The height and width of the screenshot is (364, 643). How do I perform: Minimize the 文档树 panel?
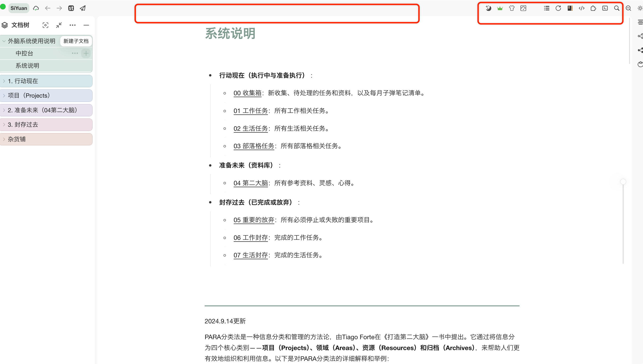(x=86, y=25)
